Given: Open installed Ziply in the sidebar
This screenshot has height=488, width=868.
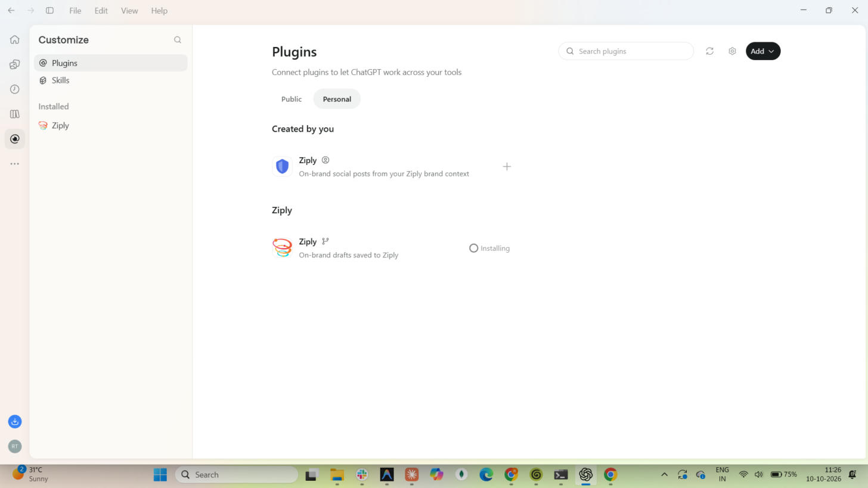Looking at the screenshot, I should pyautogui.click(x=111, y=126).
